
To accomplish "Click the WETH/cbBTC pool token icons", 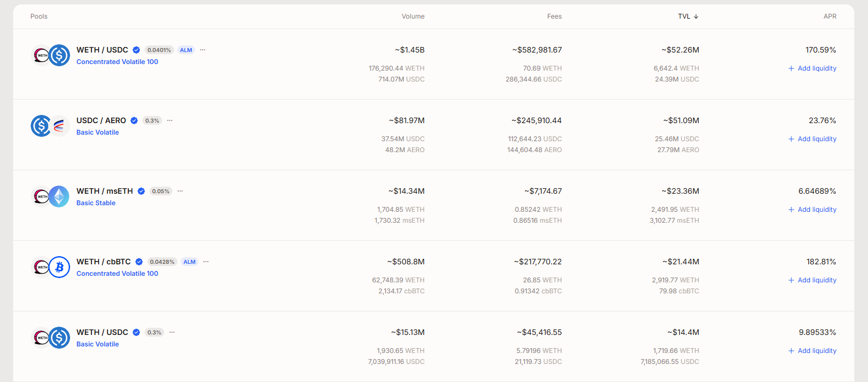I will point(50,267).
